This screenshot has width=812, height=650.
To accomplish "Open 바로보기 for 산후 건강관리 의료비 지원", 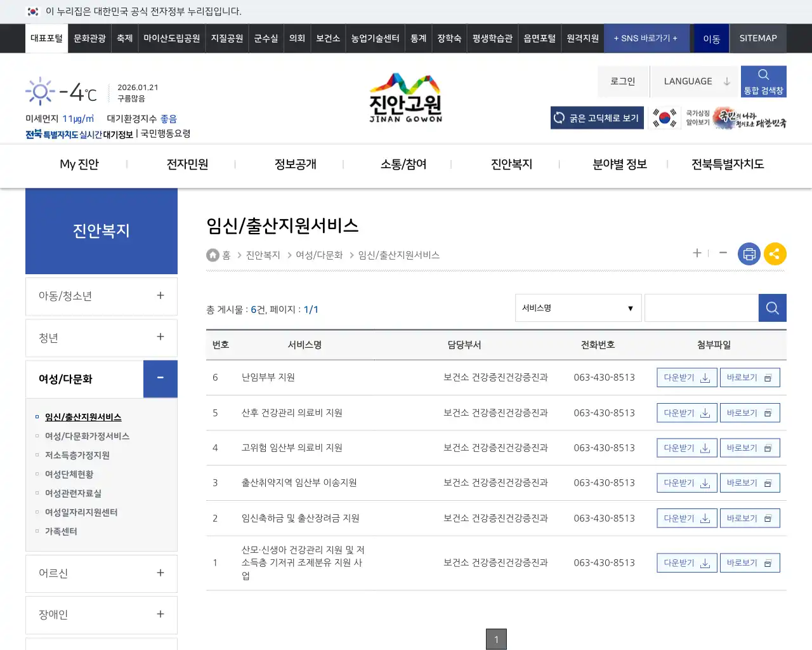I will 750,412.
